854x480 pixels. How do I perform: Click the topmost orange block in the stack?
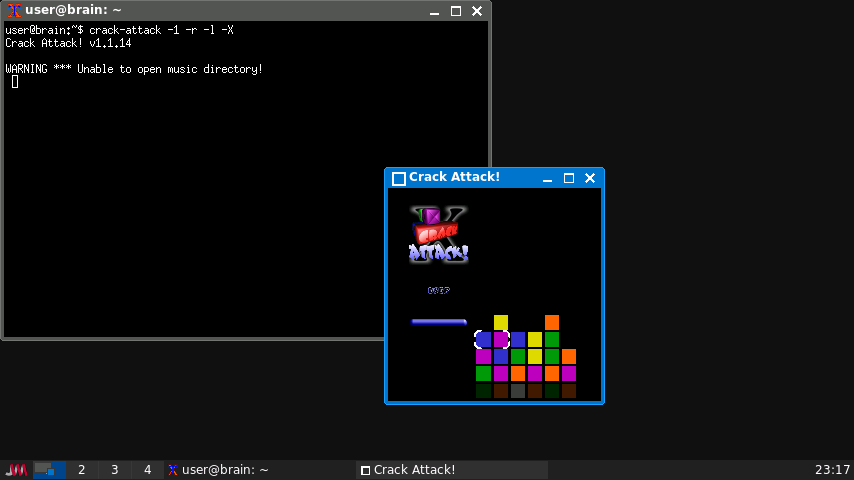[552, 322]
